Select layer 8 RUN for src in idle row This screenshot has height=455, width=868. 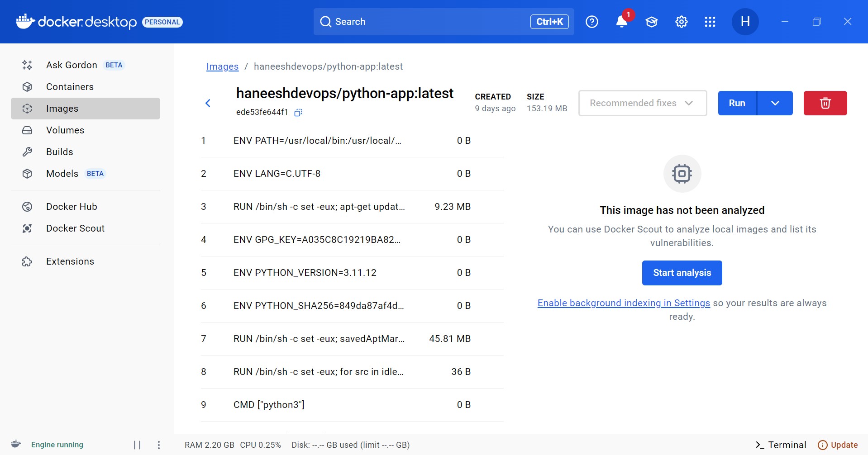[x=352, y=372]
